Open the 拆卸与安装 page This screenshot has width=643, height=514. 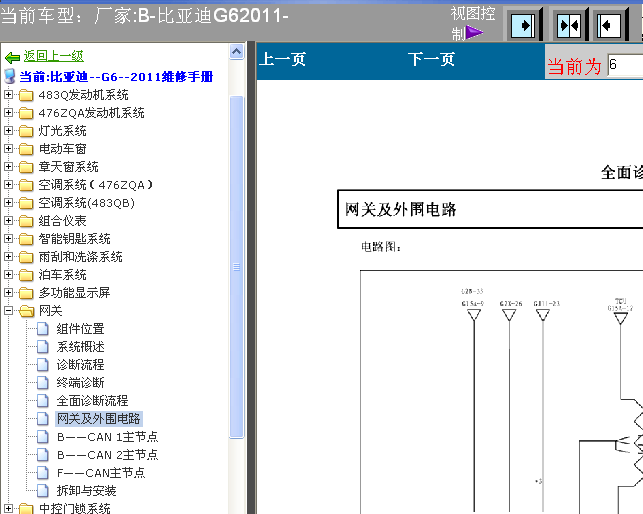pyautogui.click(x=87, y=491)
